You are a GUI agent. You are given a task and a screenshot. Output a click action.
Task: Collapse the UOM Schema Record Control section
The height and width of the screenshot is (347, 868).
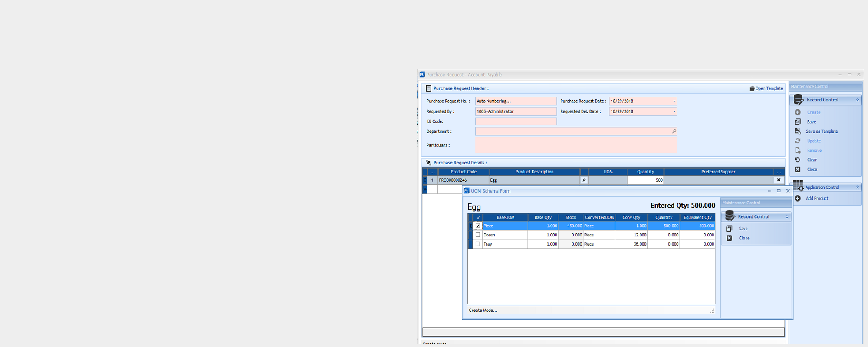pyautogui.click(x=787, y=217)
